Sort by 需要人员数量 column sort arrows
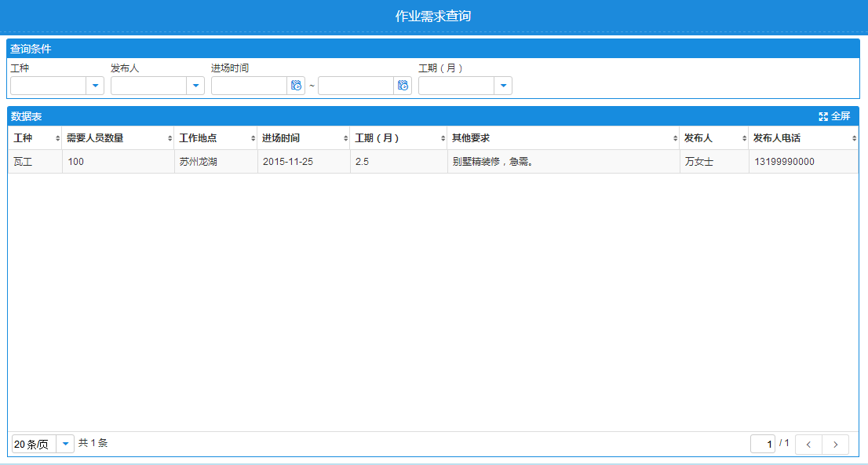The image size is (868, 465). pyautogui.click(x=170, y=138)
